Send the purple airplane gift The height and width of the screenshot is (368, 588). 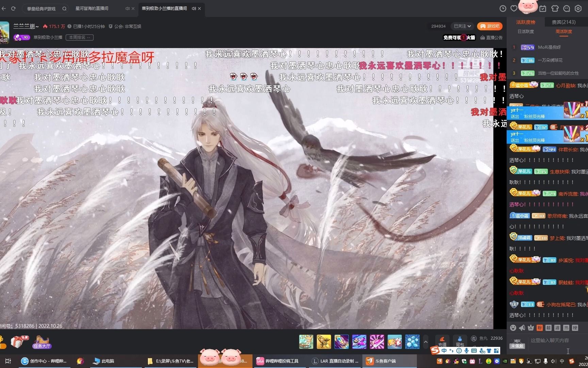359,342
